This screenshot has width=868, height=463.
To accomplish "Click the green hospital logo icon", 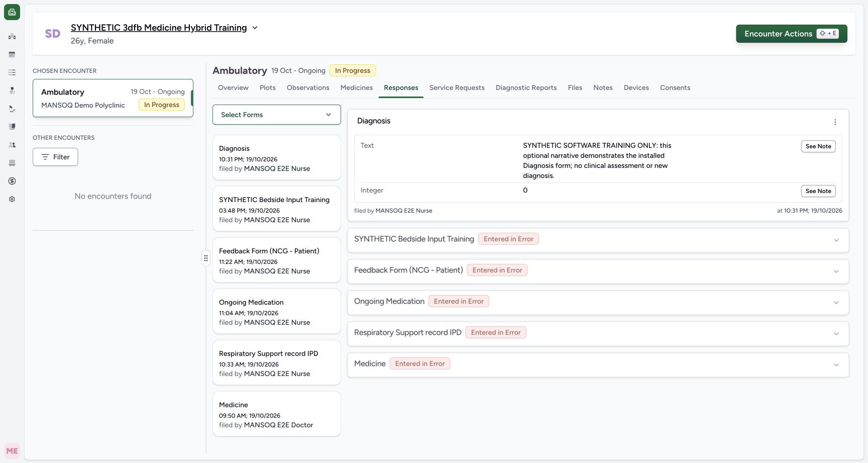I will (12, 12).
